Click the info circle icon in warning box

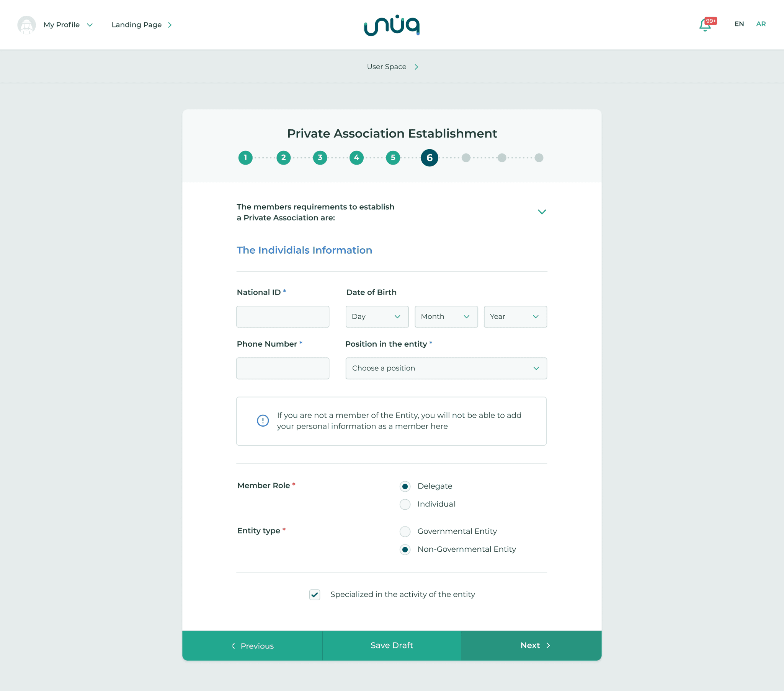coord(261,421)
